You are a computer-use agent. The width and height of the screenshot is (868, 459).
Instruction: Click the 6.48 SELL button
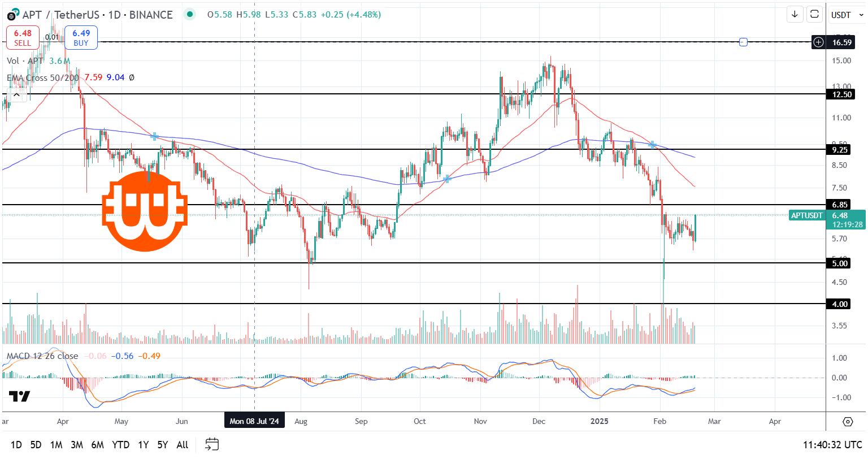pyautogui.click(x=23, y=37)
